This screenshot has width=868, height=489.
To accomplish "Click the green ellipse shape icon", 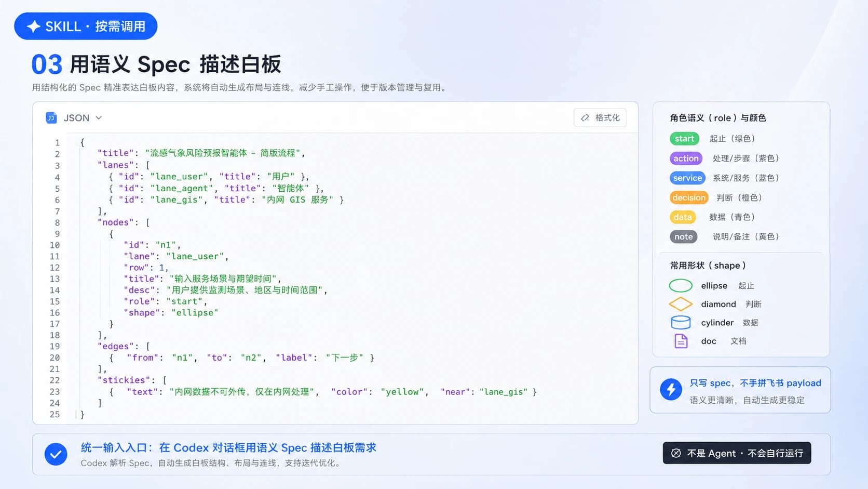I will click(x=681, y=286).
